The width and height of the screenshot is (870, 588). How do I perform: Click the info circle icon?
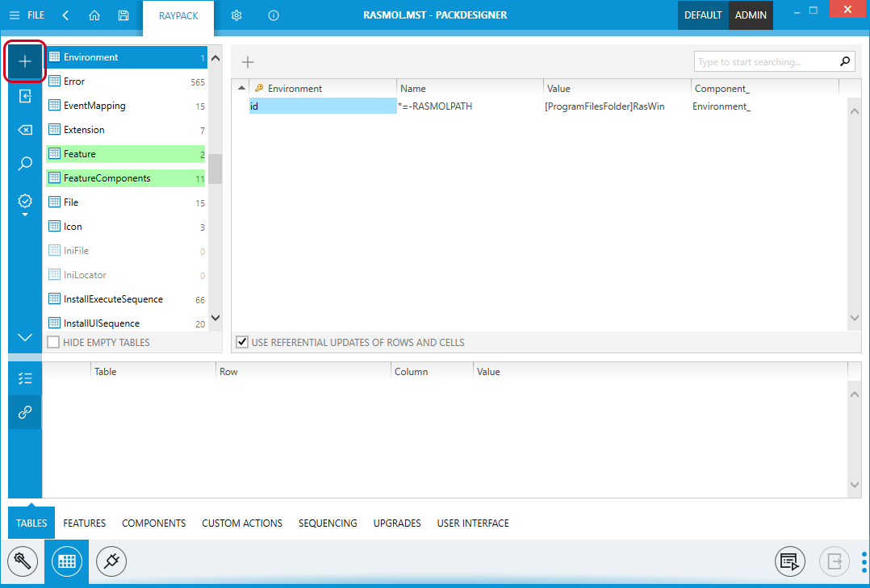coord(274,15)
